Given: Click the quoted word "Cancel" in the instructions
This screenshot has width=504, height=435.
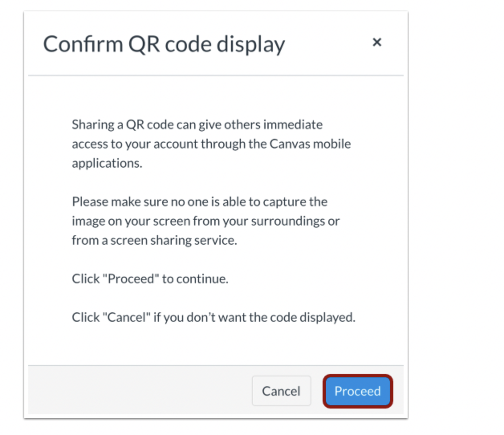Looking at the screenshot, I should point(126,317).
